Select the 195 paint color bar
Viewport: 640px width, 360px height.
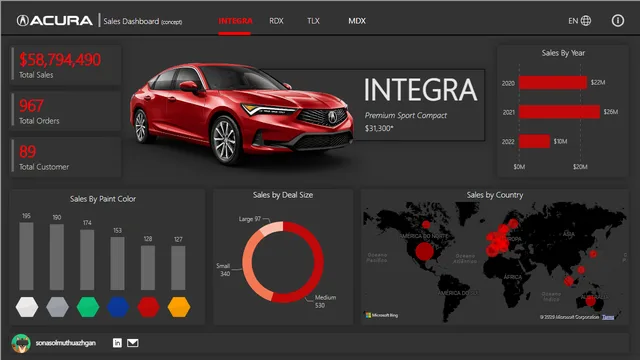click(27, 256)
